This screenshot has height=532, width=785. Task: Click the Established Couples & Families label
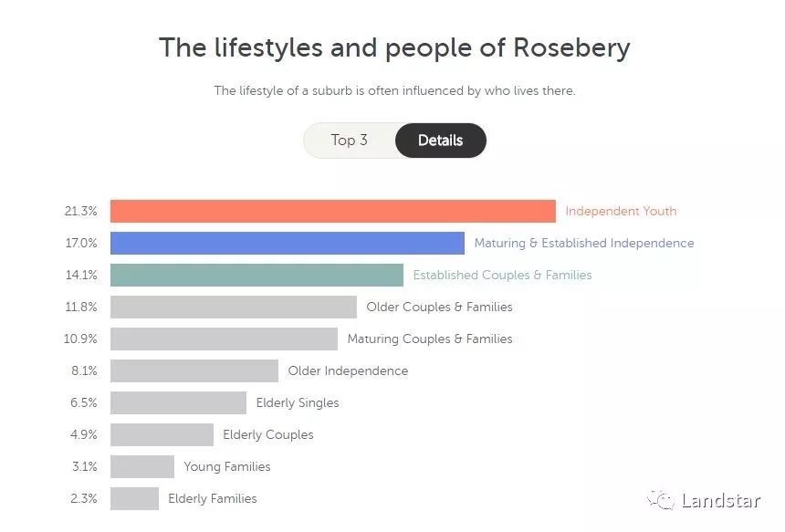pyautogui.click(x=502, y=275)
